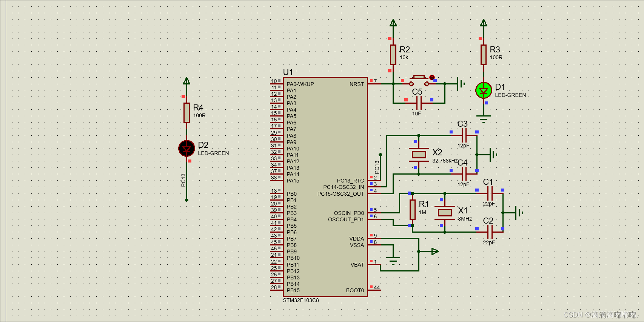Select the R1 1M resistor symbol

(413, 210)
